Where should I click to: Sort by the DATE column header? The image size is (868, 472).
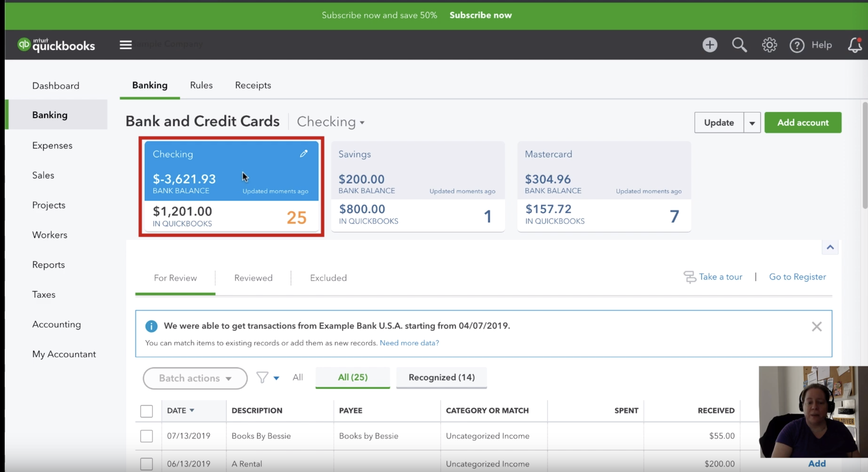coord(180,410)
